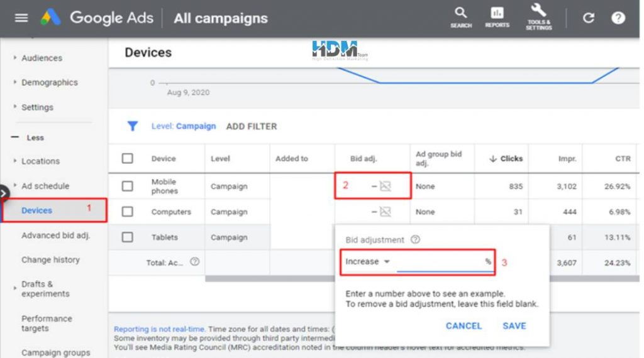Expand the collapsed side panel arrow
The width and height of the screenshot is (644, 358).
pyautogui.click(x=3, y=193)
